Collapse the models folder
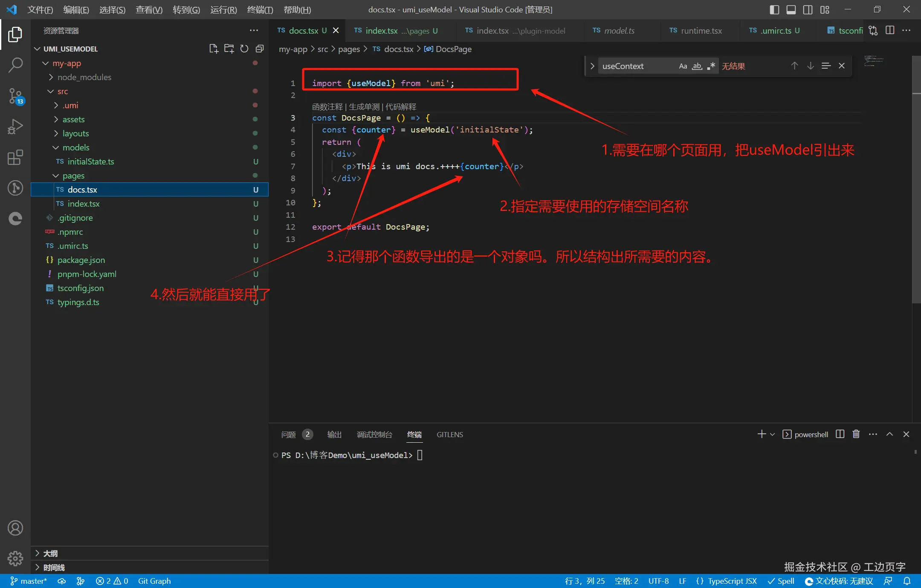Viewport: 921px width, 588px height. [x=76, y=147]
